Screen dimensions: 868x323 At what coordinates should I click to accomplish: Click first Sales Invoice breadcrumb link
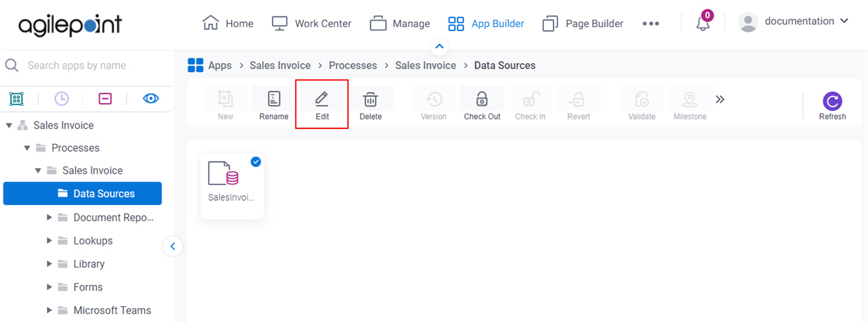pyautogui.click(x=280, y=66)
